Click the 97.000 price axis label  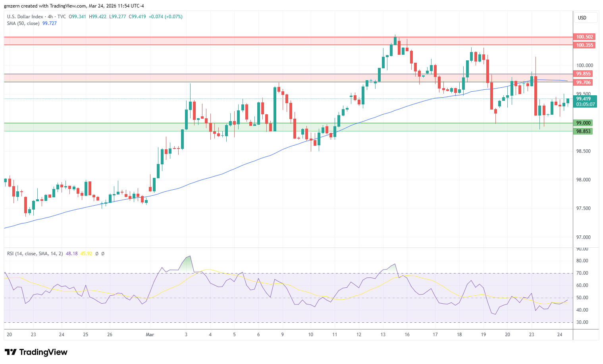584,237
